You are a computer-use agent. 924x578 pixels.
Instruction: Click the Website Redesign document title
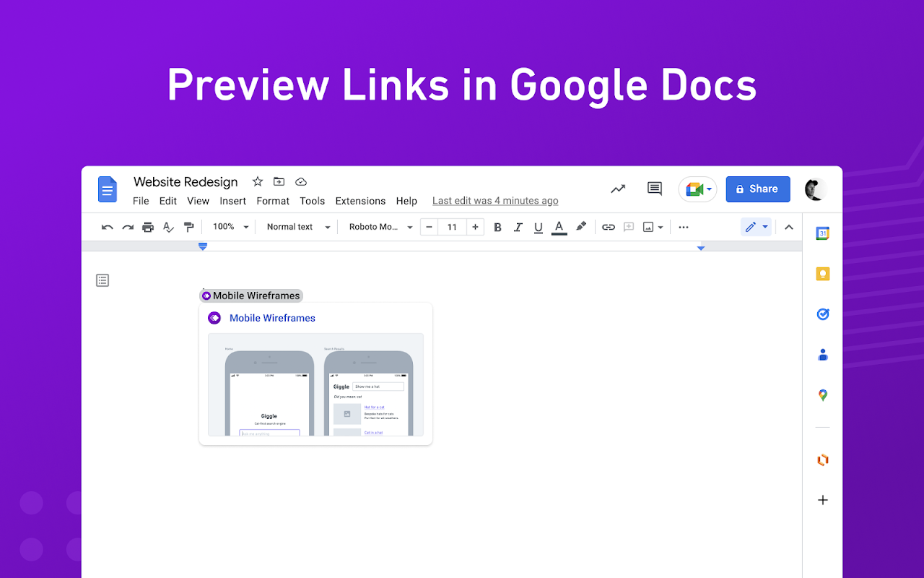pos(186,181)
